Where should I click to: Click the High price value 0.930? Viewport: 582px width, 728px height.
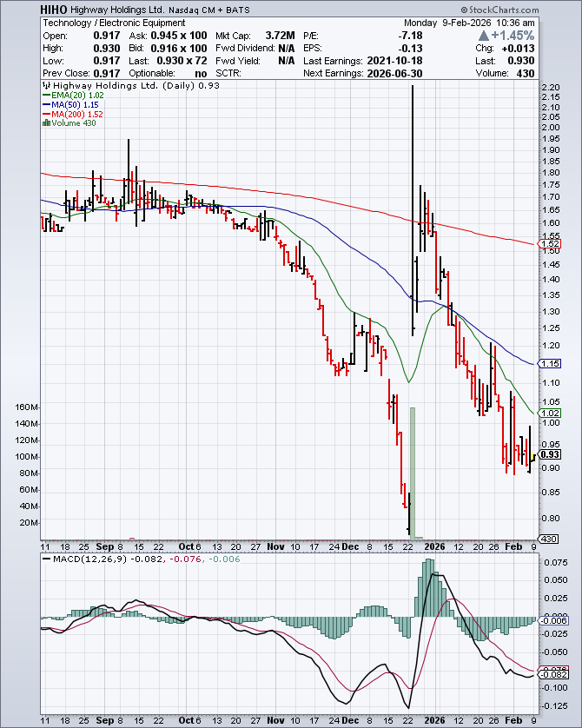click(x=107, y=49)
